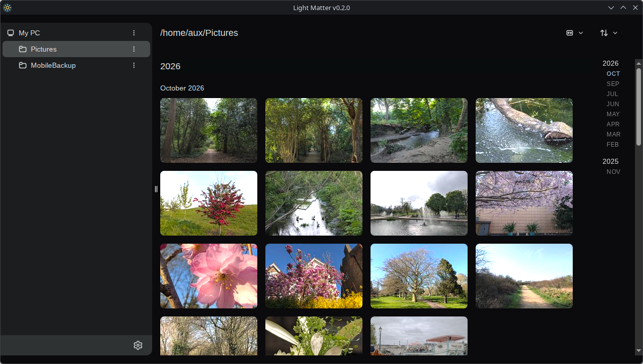Click the scrollbar down arrow
The width and height of the screenshot is (643, 364).
(x=638, y=350)
